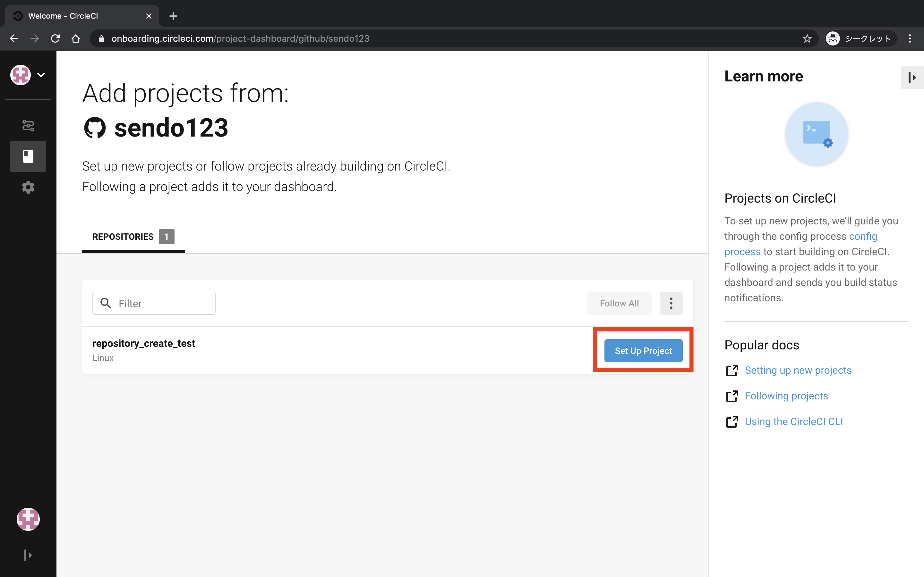The width and height of the screenshot is (924, 577).
Task: Open the three-dot options menu
Action: [671, 303]
